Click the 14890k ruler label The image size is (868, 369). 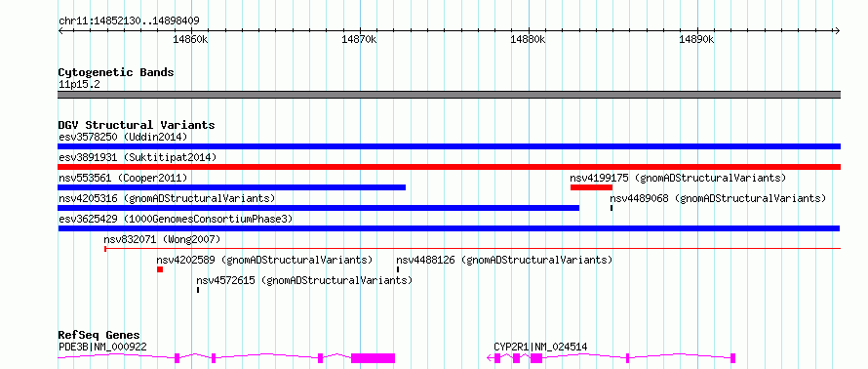point(697,40)
